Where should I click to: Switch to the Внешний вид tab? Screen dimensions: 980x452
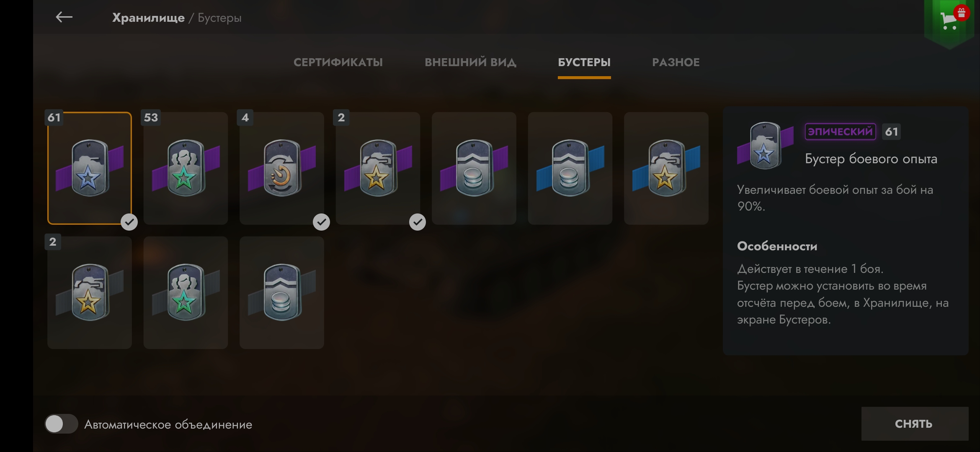[470, 62]
